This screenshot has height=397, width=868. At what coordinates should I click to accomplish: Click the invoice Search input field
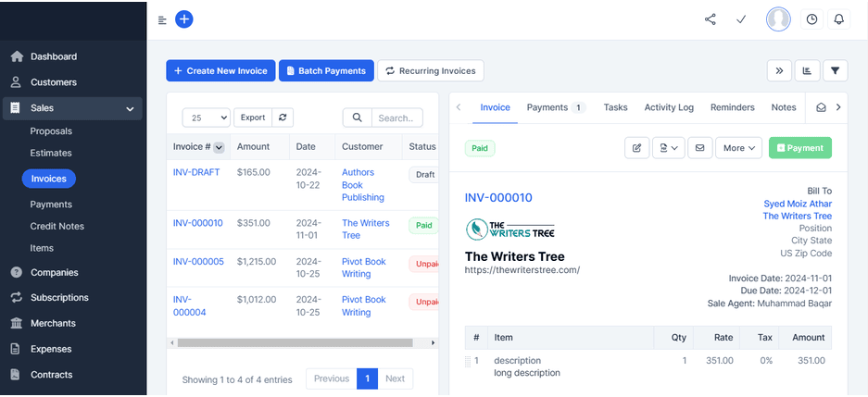coord(396,118)
